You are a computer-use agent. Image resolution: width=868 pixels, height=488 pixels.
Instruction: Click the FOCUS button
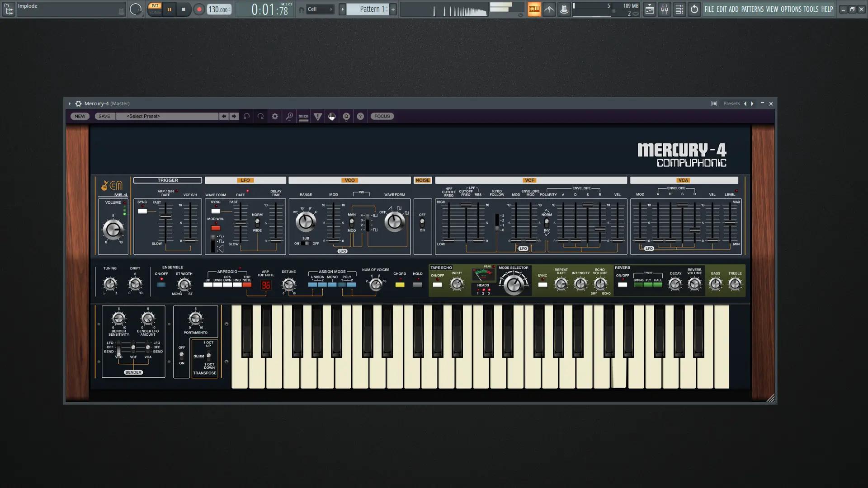pyautogui.click(x=382, y=116)
